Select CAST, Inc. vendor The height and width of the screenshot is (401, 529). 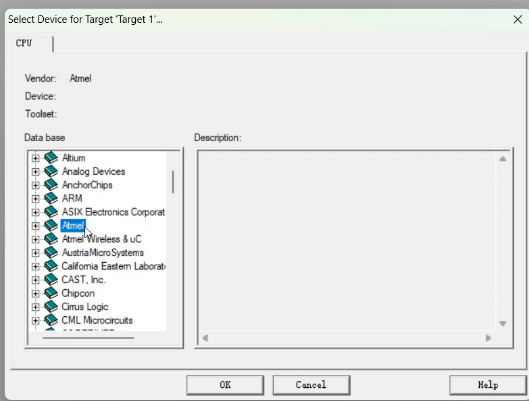[x=84, y=280]
